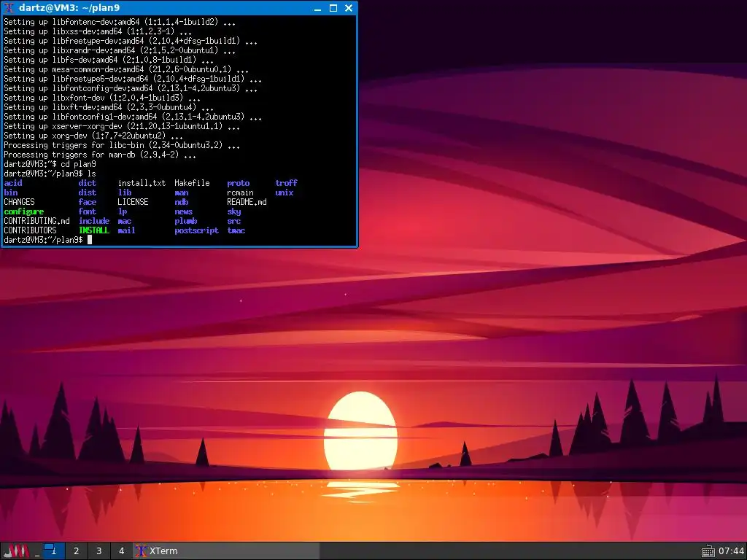The height and width of the screenshot is (560, 747).
Task: Click the 'postscript' directory name
Action: click(x=196, y=230)
